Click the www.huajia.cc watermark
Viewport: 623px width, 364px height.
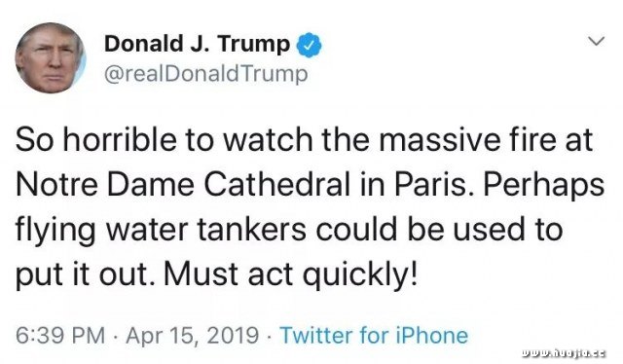564,353
